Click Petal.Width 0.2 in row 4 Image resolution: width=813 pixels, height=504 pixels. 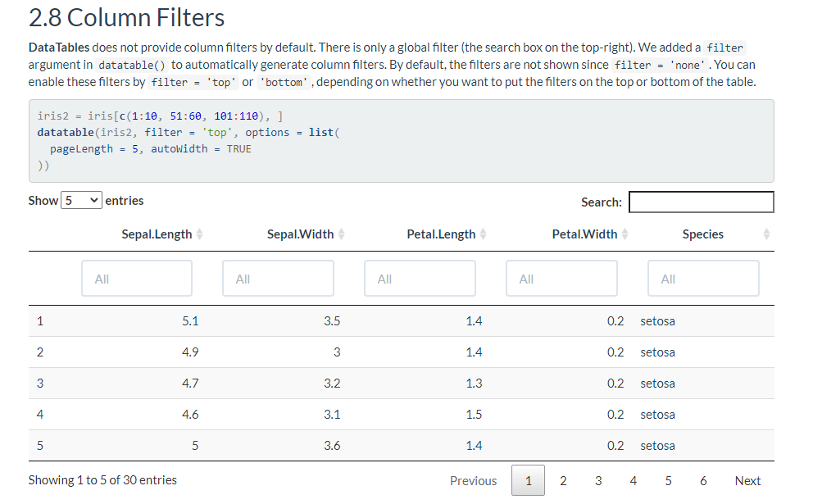pos(615,415)
